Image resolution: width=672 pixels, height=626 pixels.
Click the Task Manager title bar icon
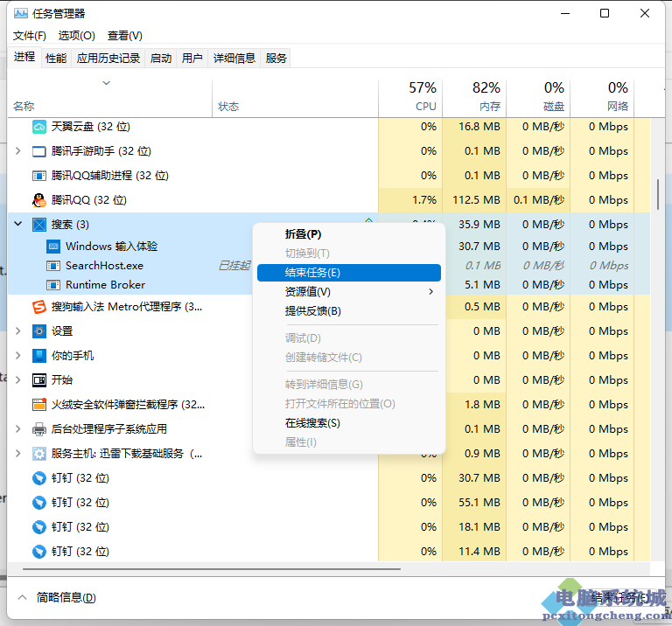click(x=21, y=13)
